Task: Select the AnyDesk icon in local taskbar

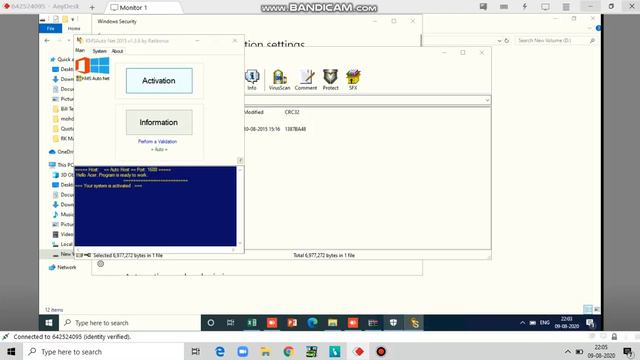Action: click(x=359, y=351)
